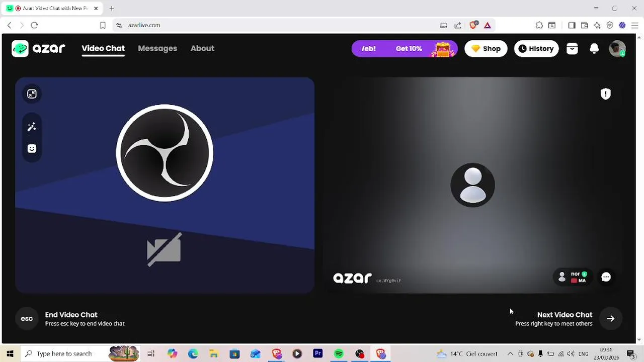This screenshot has height=362, width=644.
Task: Click the cast screen icon in address bar
Action: point(443,25)
